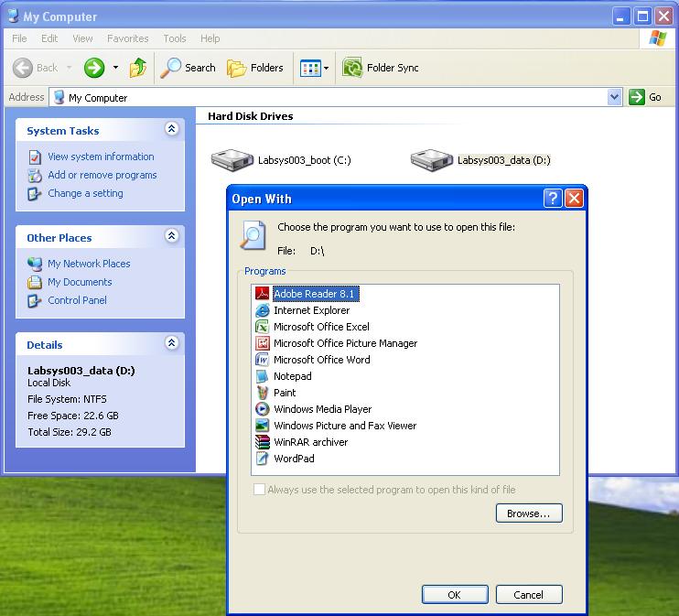The image size is (679, 616).
Task: Collapse the System Tasks panel
Action: [x=171, y=129]
